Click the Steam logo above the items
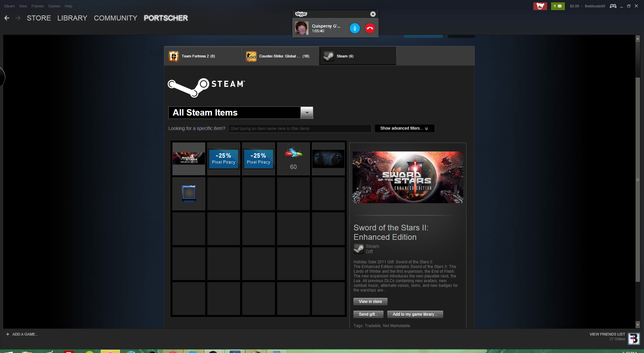Screen dimensions: 644x353 point(206,87)
